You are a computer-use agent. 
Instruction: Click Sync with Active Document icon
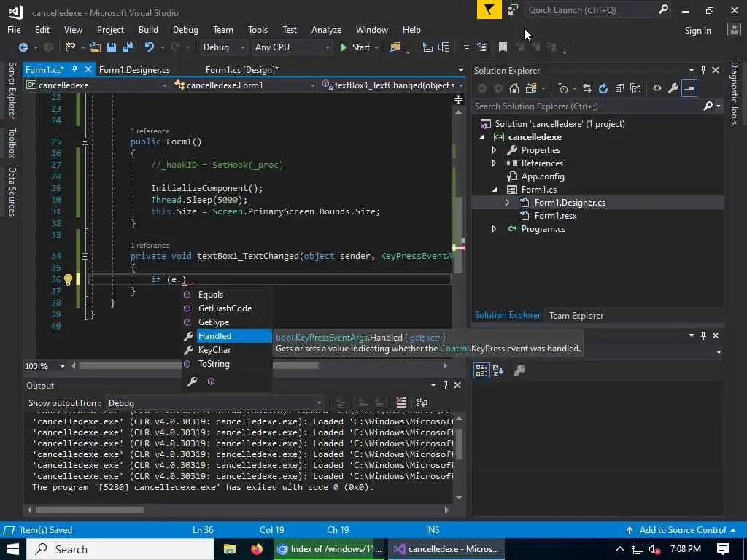coord(587,88)
